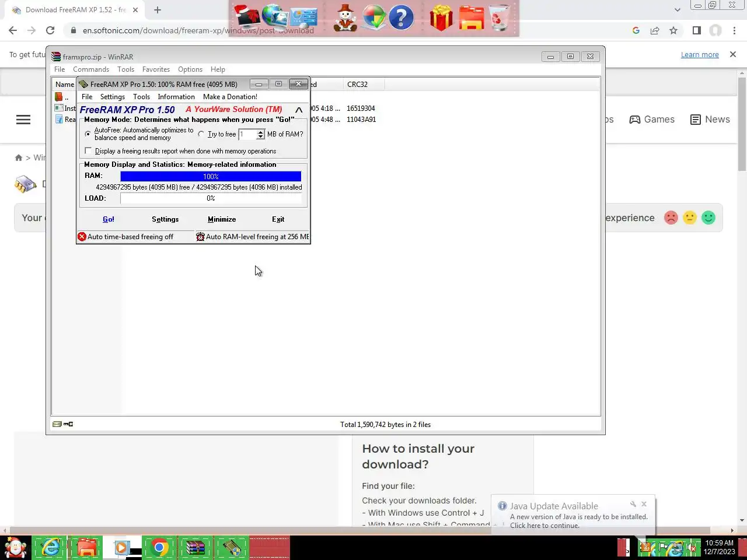Screen dimensions: 747x560
Task: Click the FreeRAM Minimize button at the bottom
Action: [x=222, y=219]
